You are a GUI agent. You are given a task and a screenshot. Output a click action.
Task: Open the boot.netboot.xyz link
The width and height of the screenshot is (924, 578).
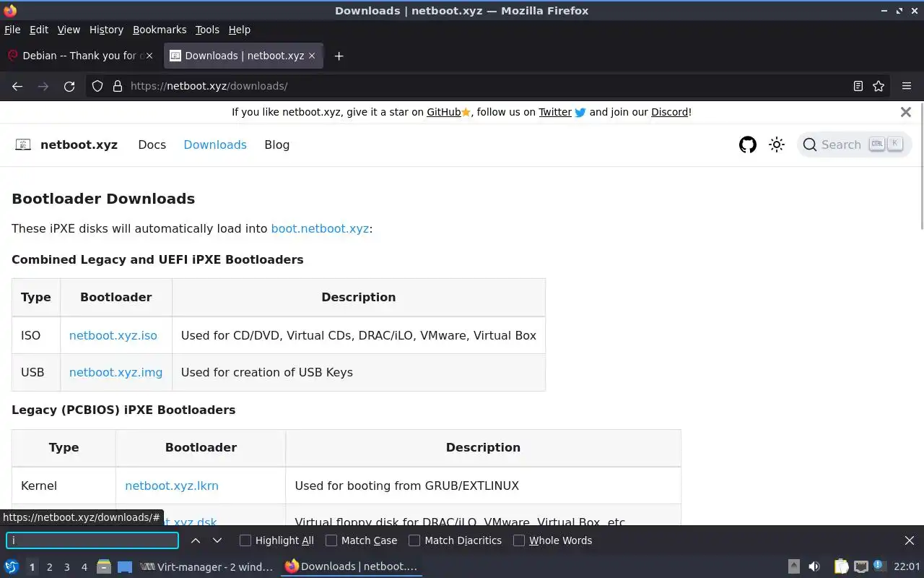[320, 228]
